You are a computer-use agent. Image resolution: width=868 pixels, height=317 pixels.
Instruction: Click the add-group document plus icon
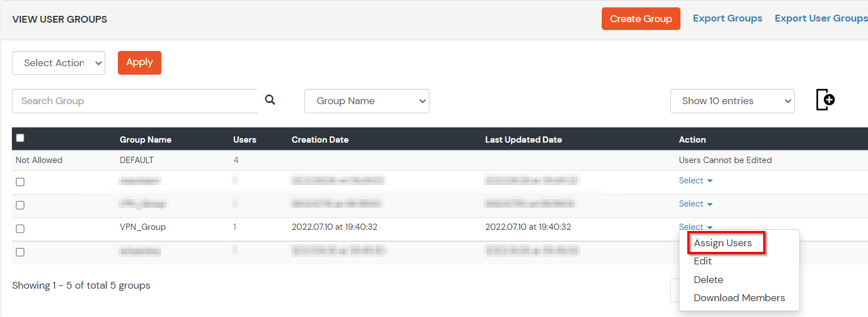click(x=826, y=100)
